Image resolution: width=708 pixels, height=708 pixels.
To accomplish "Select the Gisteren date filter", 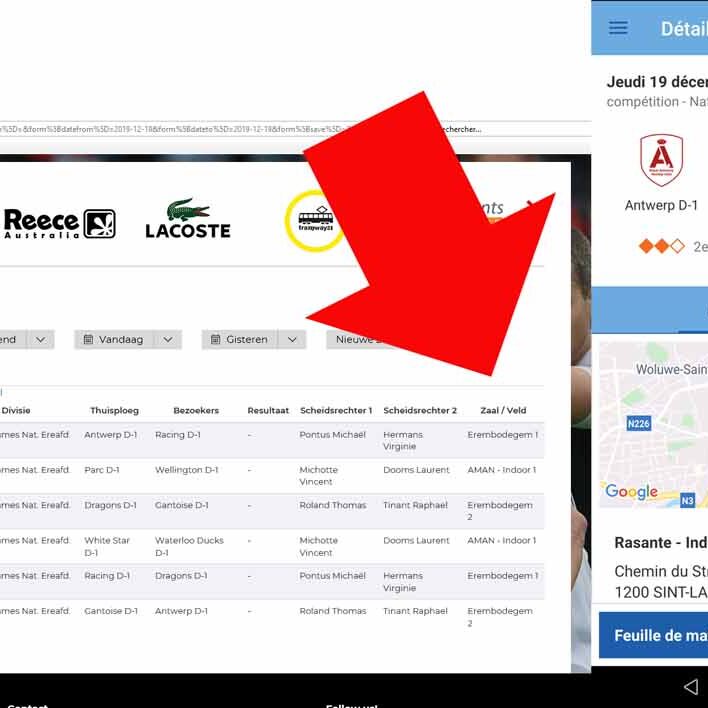I will click(x=240, y=340).
